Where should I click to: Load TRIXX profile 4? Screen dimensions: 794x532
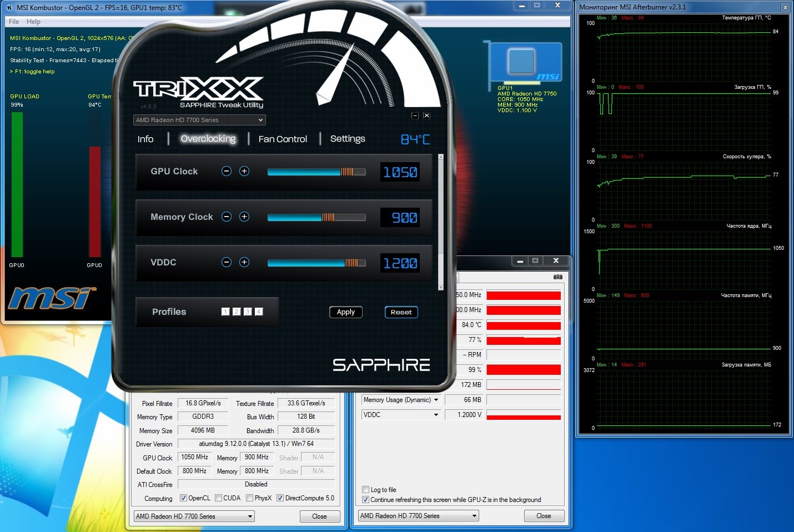pyautogui.click(x=259, y=312)
